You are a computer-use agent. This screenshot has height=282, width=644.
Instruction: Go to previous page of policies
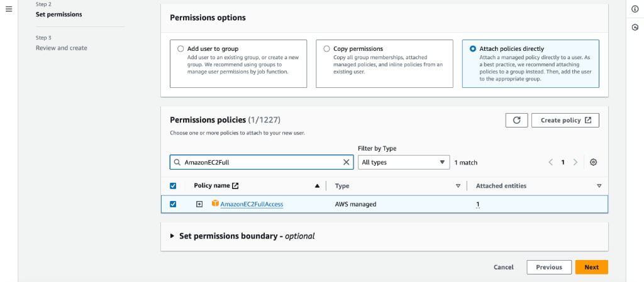point(551,162)
